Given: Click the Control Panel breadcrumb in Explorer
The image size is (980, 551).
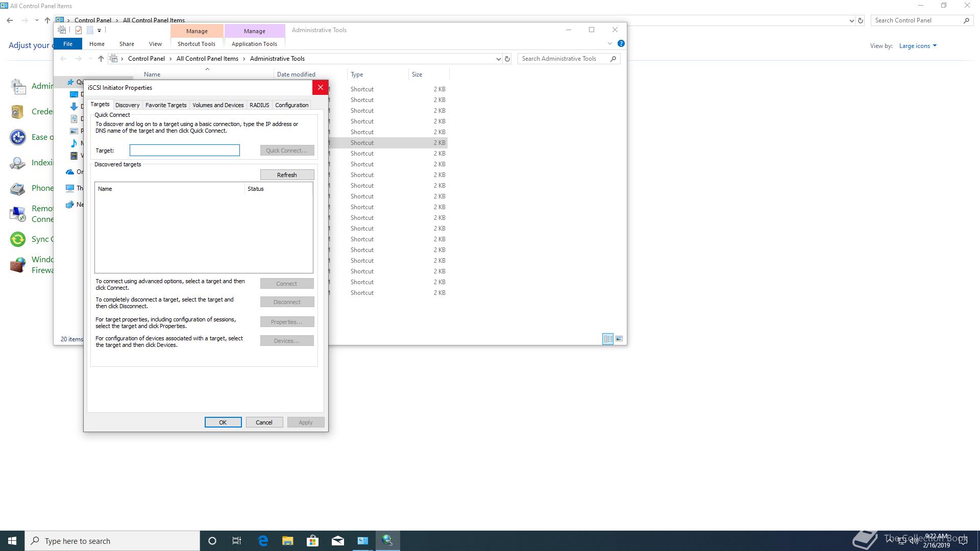Looking at the screenshot, I should pos(146,59).
